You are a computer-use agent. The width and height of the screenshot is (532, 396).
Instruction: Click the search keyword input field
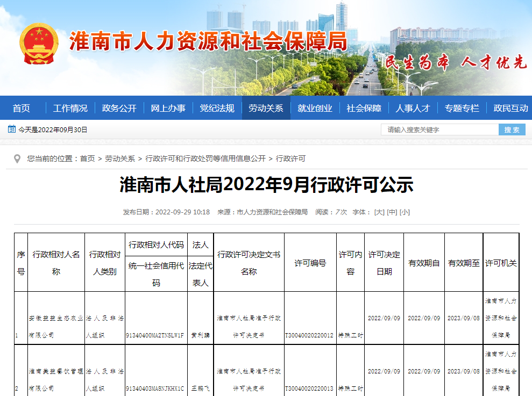pyautogui.click(x=441, y=129)
